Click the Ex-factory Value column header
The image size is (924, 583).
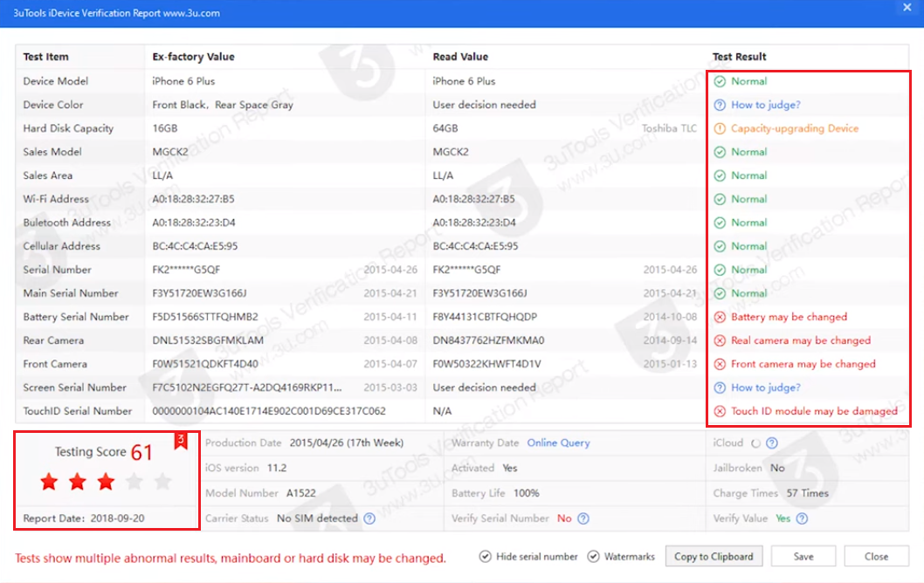tap(193, 57)
